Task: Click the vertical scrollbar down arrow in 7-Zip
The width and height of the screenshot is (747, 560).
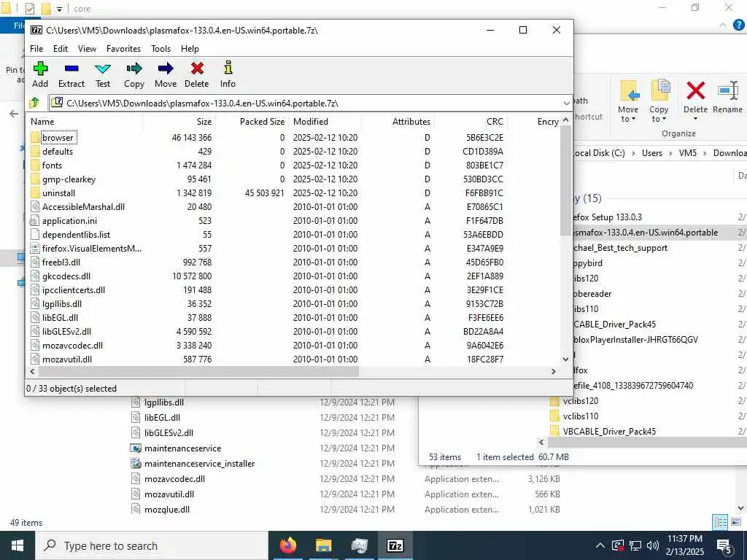Action: (565, 359)
